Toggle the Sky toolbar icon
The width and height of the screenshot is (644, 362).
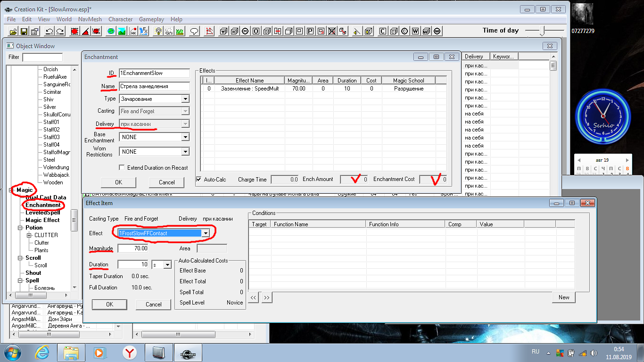point(169,32)
